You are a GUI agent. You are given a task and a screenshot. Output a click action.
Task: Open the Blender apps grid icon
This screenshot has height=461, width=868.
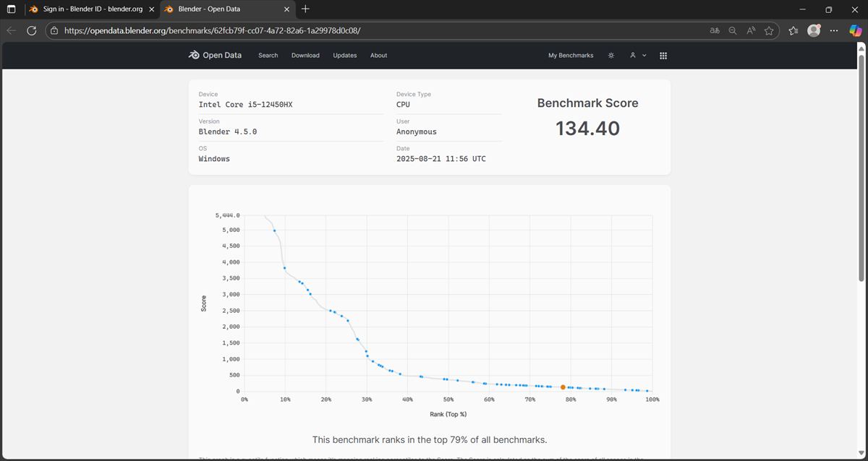pos(663,56)
